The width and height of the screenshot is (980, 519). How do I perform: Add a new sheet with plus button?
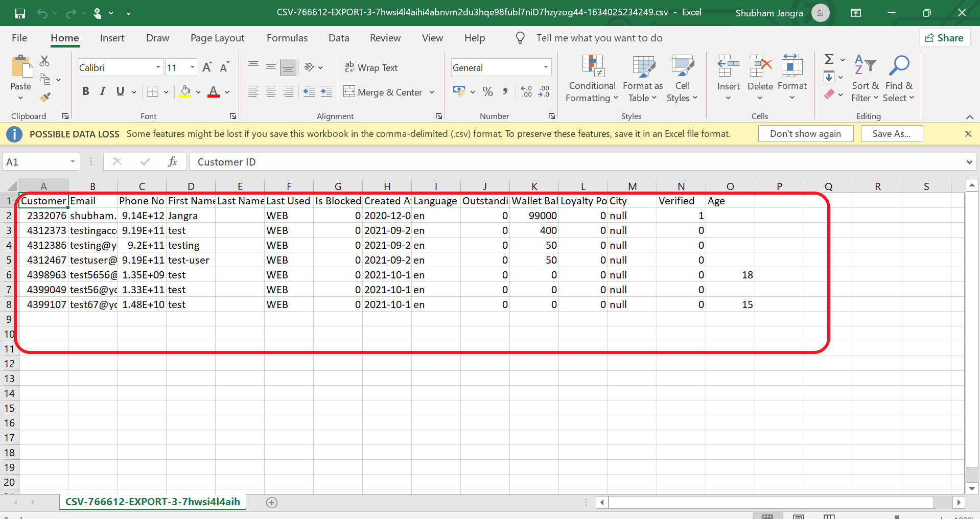pos(272,503)
